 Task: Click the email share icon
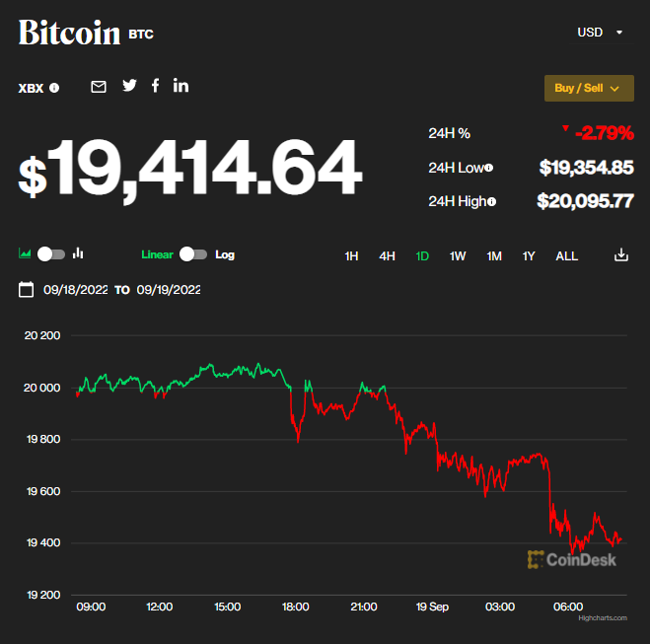pos(99,87)
